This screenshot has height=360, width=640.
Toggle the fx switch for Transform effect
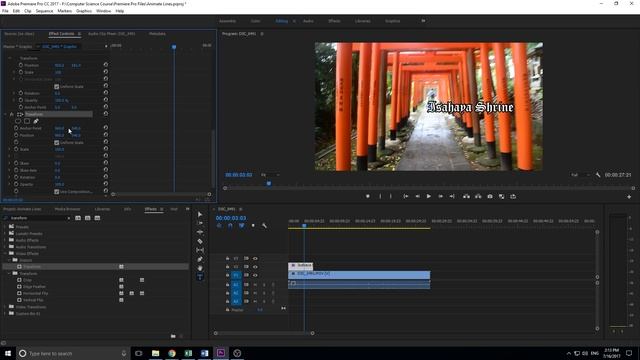click(11, 114)
